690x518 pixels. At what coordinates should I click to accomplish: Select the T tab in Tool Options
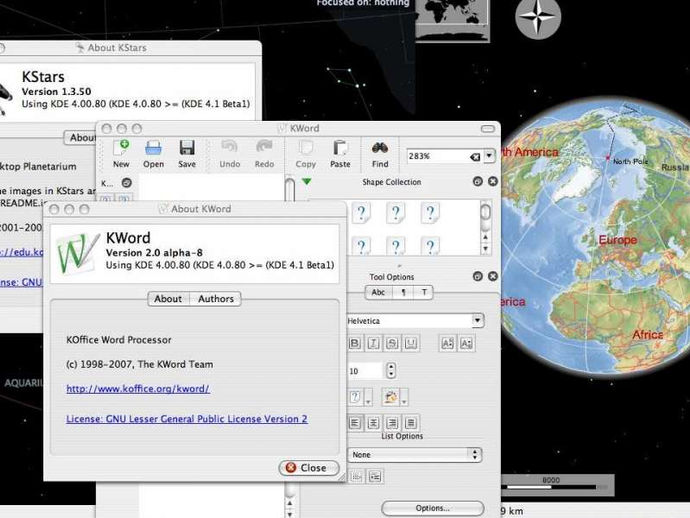424,292
